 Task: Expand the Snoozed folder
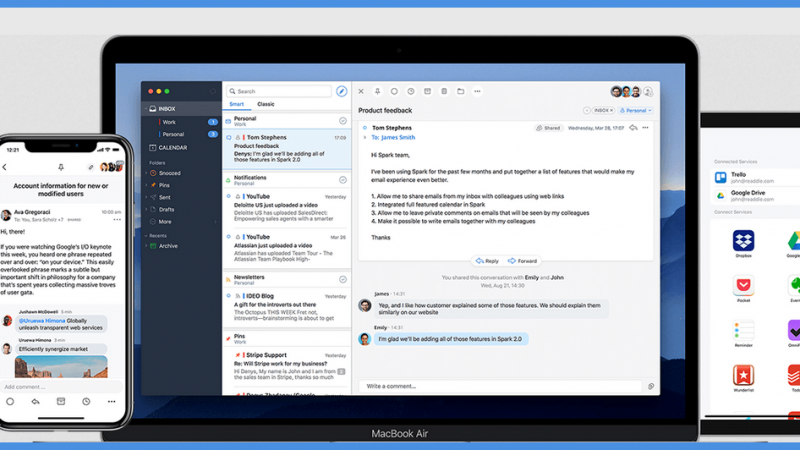point(146,173)
